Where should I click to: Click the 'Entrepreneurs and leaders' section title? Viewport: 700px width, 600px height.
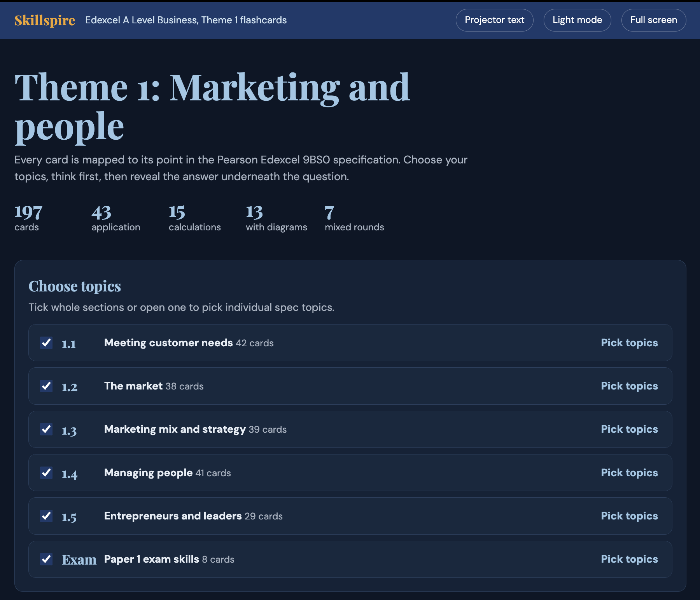[173, 516]
